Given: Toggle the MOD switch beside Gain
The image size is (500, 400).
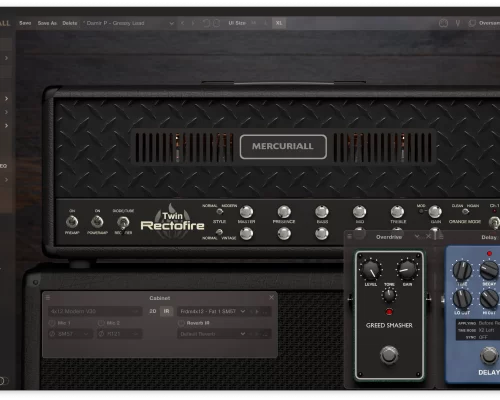Looking at the screenshot, I should pyautogui.click(x=421, y=211).
